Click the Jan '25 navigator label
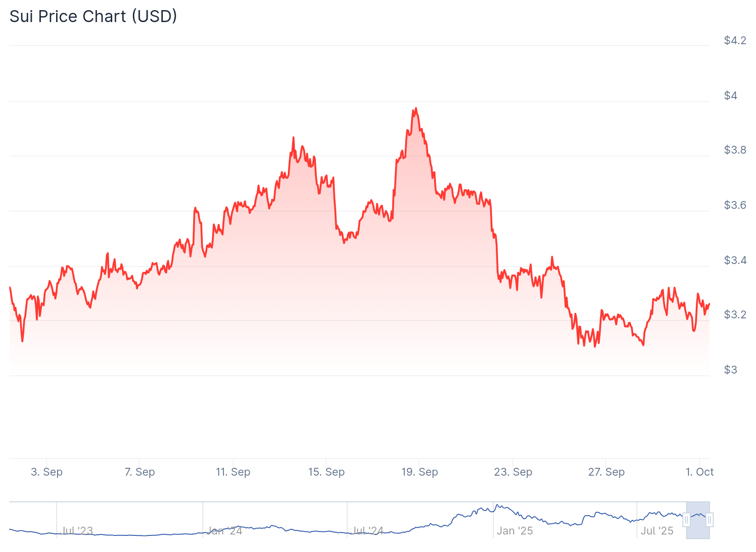Image resolution: width=756 pixels, height=552 pixels. click(x=515, y=531)
